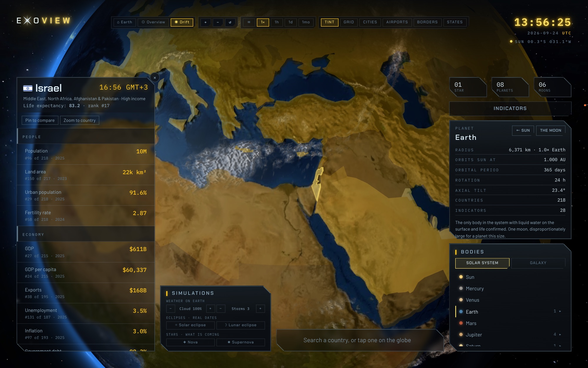Navigate back to SUN

523,130
